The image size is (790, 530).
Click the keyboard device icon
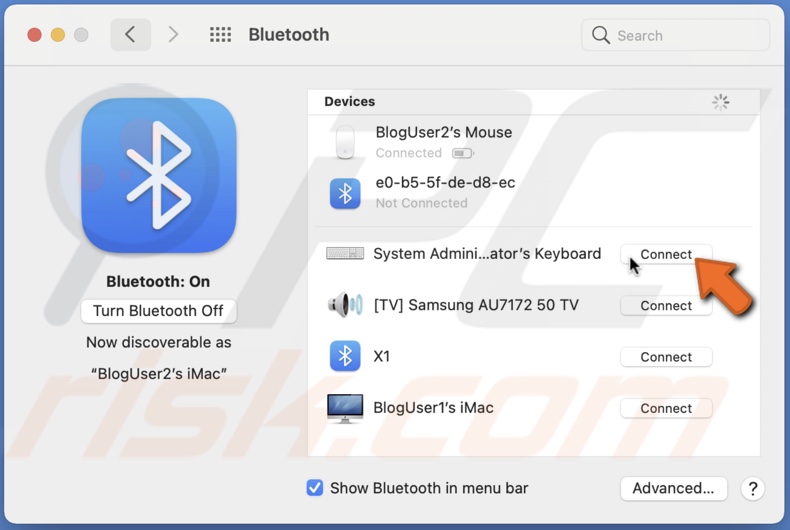345,253
